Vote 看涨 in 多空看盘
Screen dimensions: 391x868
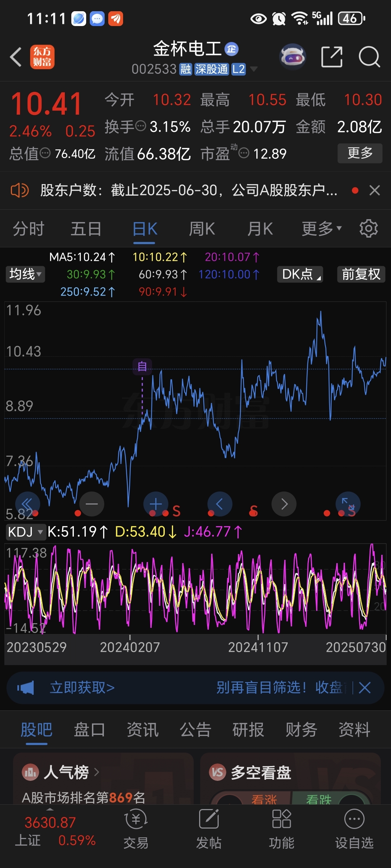(x=264, y=799)
